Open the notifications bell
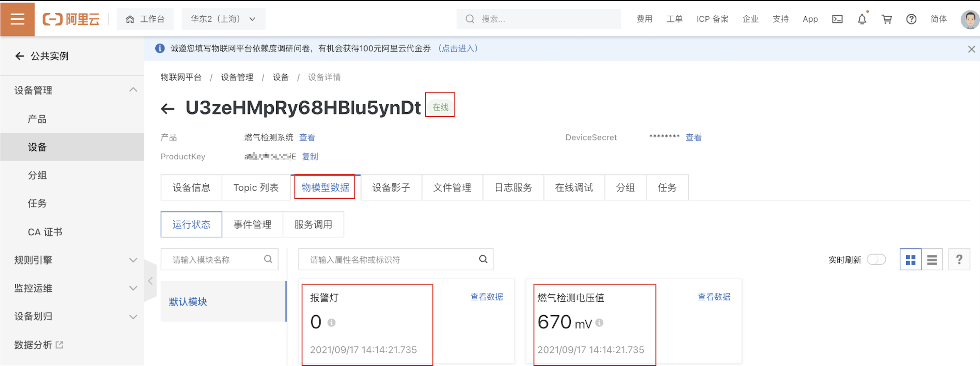The image size is (980, 366). point(862,19)
